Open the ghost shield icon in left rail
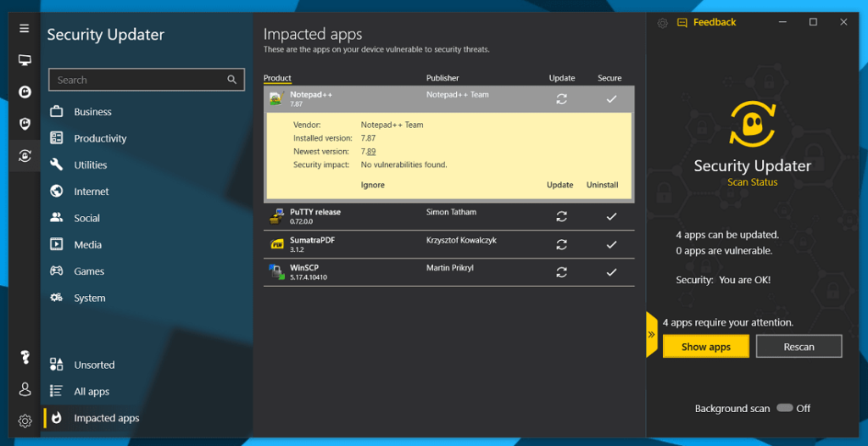The image size is (868, 446). tap(25, 124)
